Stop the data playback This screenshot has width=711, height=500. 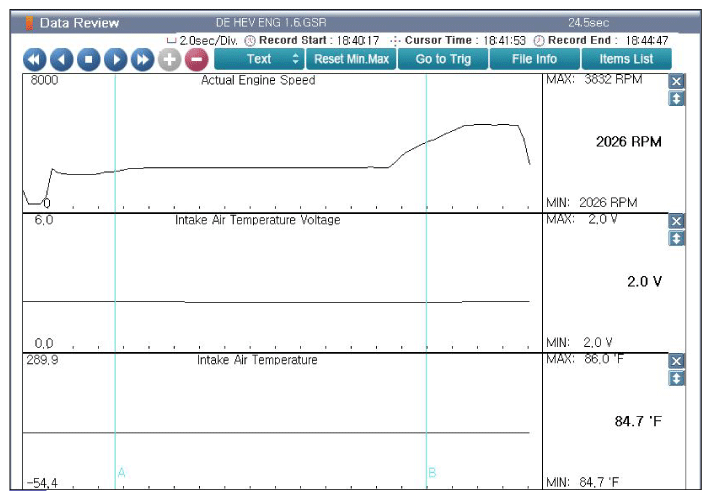89,59
